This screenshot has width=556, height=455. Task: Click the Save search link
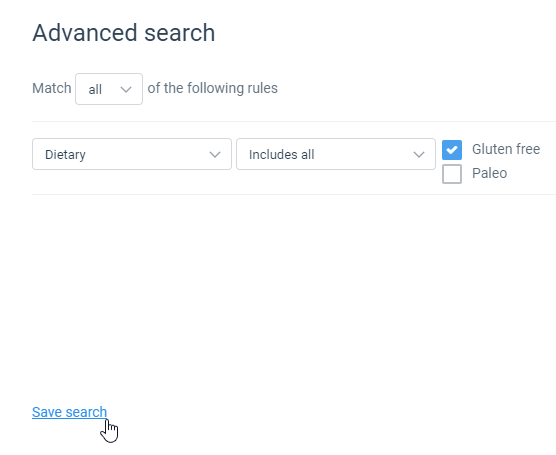70,412
